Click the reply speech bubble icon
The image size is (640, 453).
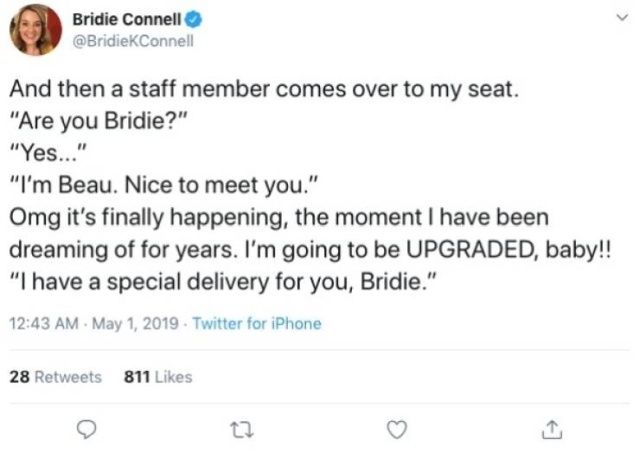coord(88,429)
